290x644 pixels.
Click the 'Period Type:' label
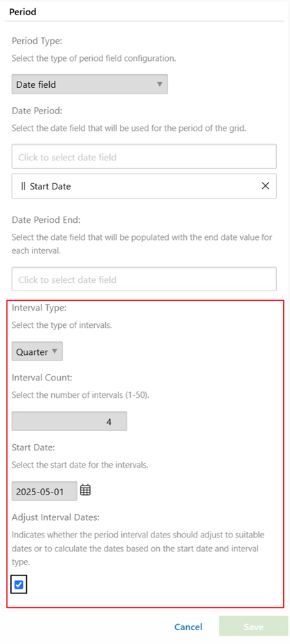point(37,41)
